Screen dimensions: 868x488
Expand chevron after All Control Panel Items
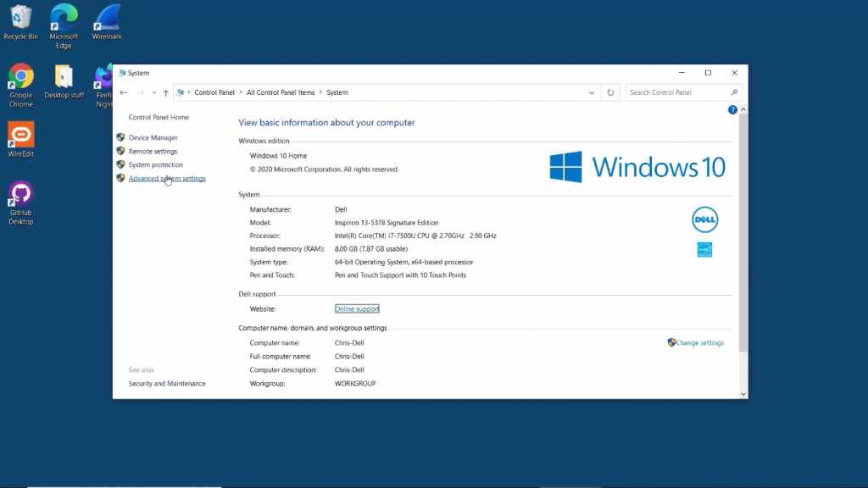(320, 92)
